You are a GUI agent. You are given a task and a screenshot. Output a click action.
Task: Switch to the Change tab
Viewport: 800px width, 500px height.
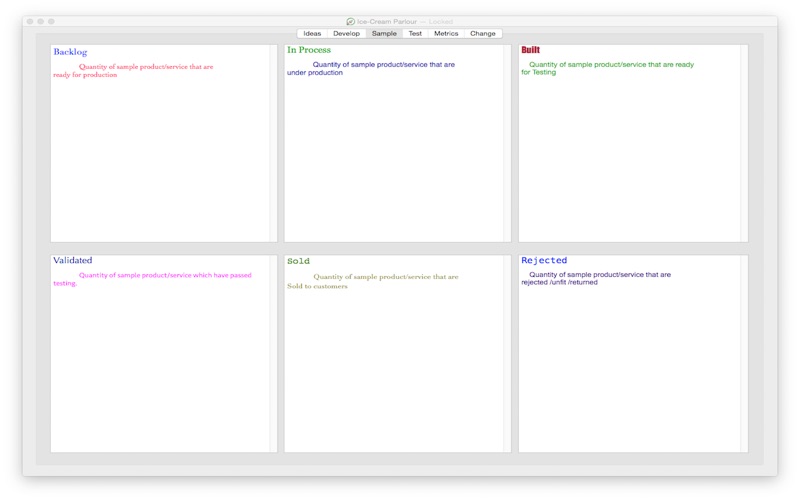[x=483, y=34]
